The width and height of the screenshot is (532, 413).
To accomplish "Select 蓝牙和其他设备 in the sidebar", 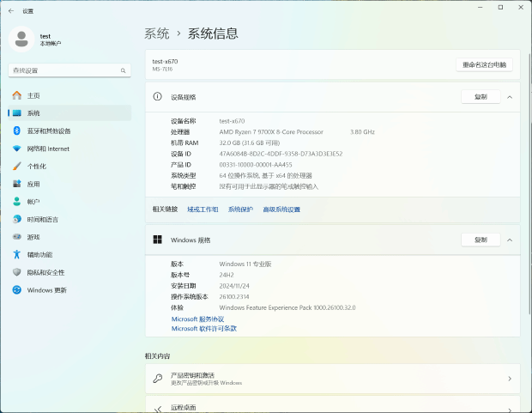I will pos(70,131).
